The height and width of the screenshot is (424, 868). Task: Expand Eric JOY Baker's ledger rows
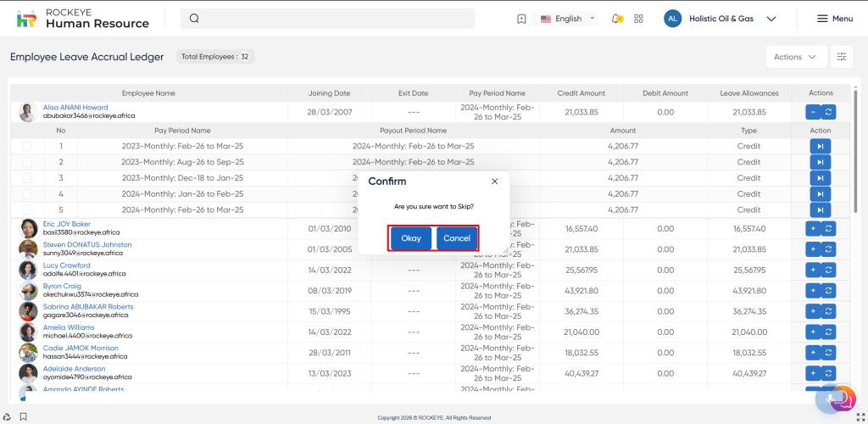[x=812, y=228]
